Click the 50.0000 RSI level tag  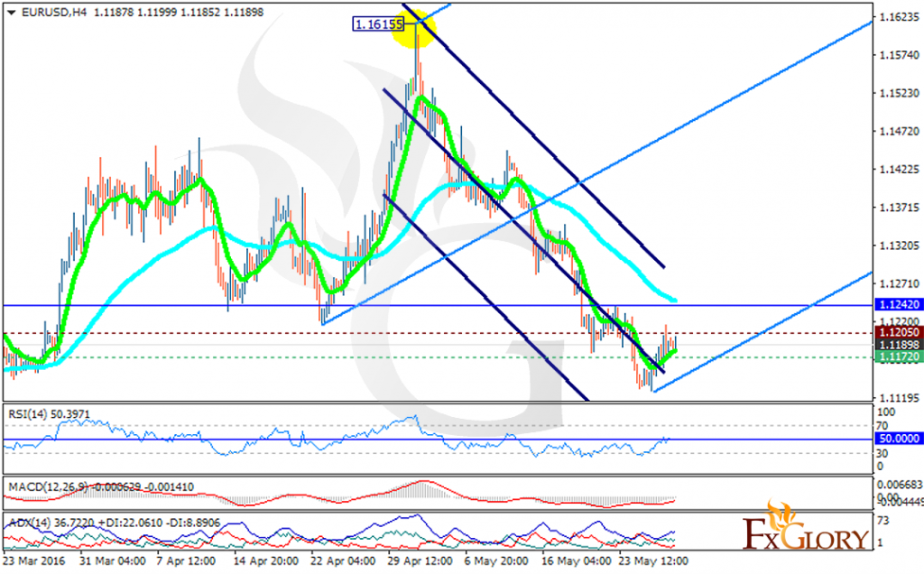tap(900, 439)
